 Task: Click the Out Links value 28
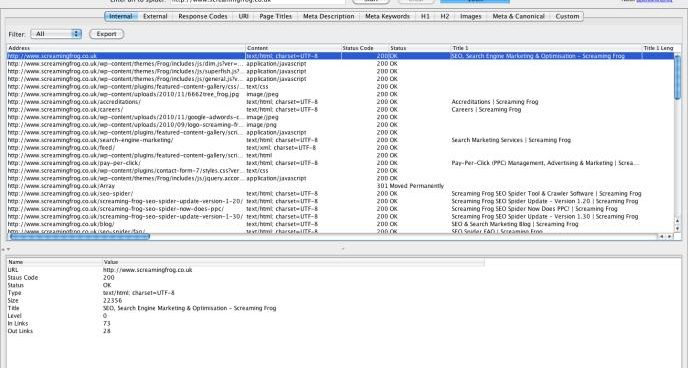pos(107,331)
